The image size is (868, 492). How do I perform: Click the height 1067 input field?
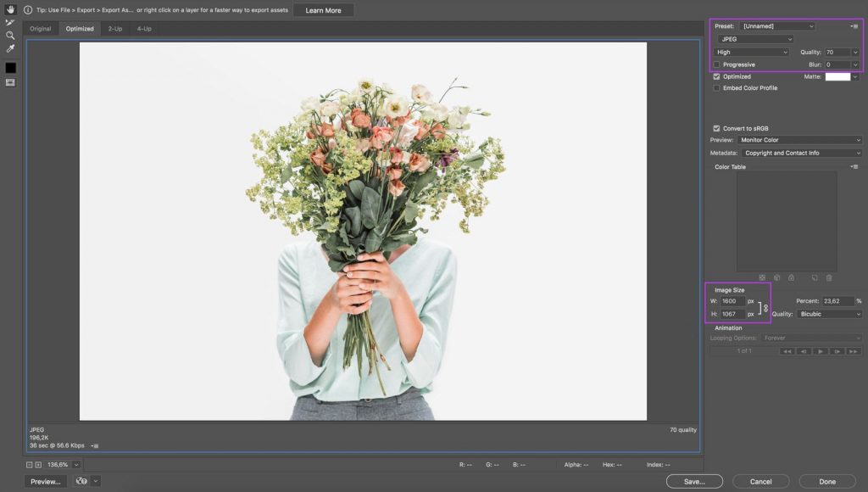coord(732,314)
